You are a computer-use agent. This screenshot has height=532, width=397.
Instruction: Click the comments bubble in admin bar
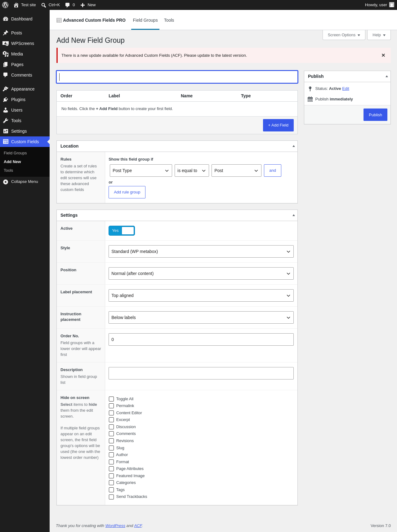[x=67, y=5]
